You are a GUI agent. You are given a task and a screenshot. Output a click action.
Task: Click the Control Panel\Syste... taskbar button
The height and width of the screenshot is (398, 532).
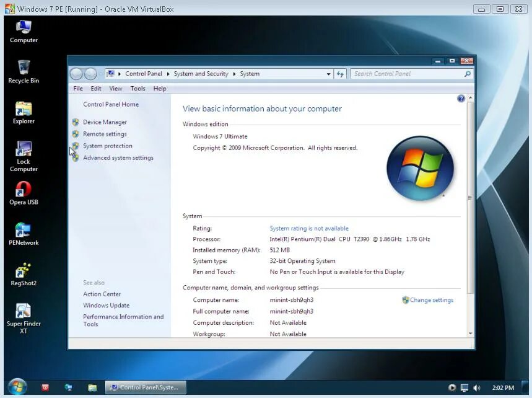pos(146,387)
